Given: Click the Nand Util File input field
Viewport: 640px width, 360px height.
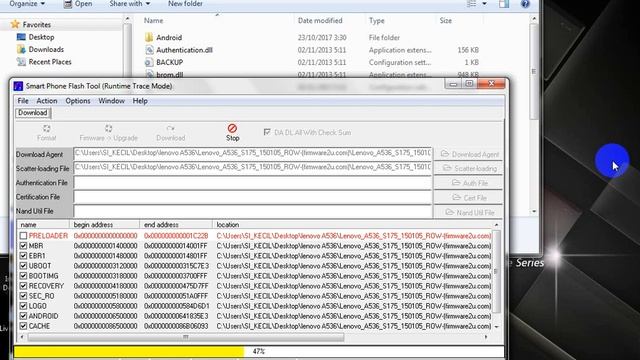Looking at the screenshot, I should tap(253, 211).
